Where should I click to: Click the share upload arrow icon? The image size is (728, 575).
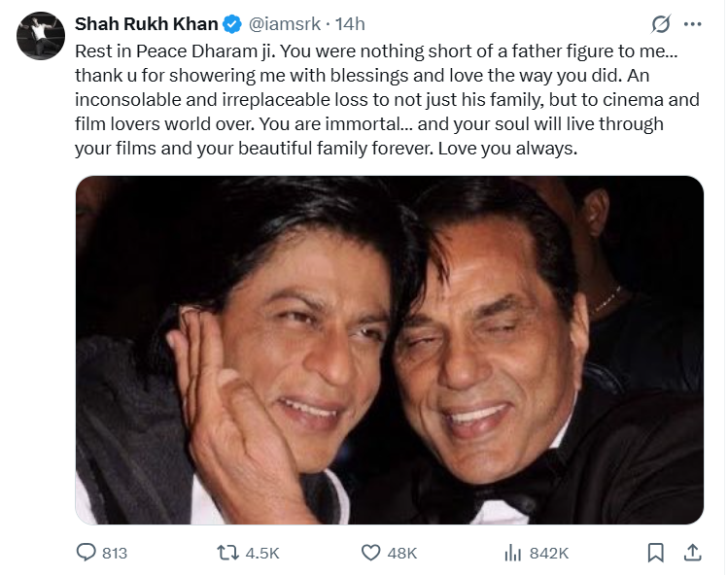tap(692, 553)
